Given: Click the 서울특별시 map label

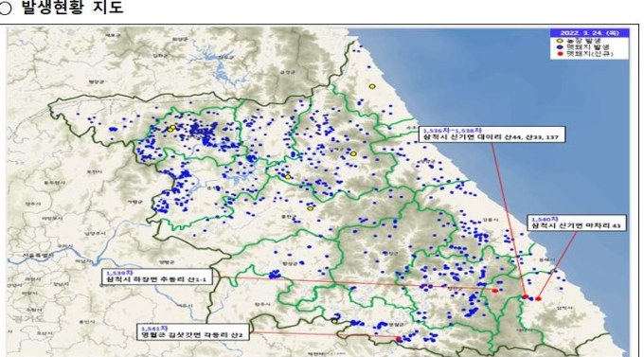Looking at the screenshot, I should tap(38, 256).
